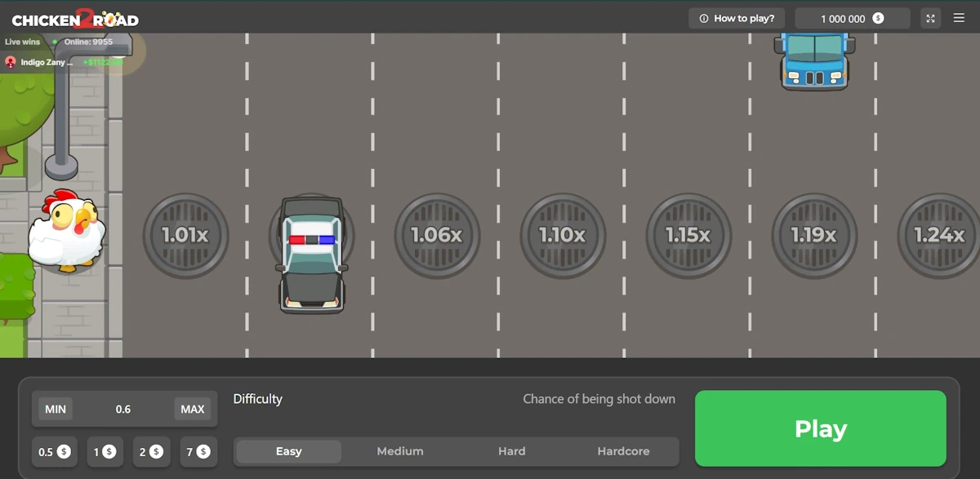The width and height of the screenshot is (980, 479).
Task: Click the Live wins label
Action: coord(22,42)
